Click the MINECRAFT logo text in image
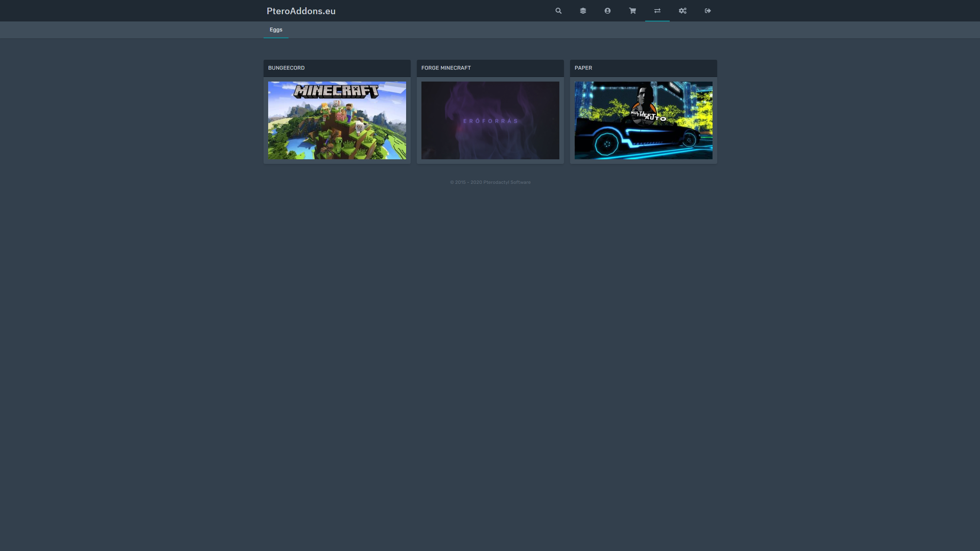The width and height of the screenshot is (980, 551). (x=336, y=91)
